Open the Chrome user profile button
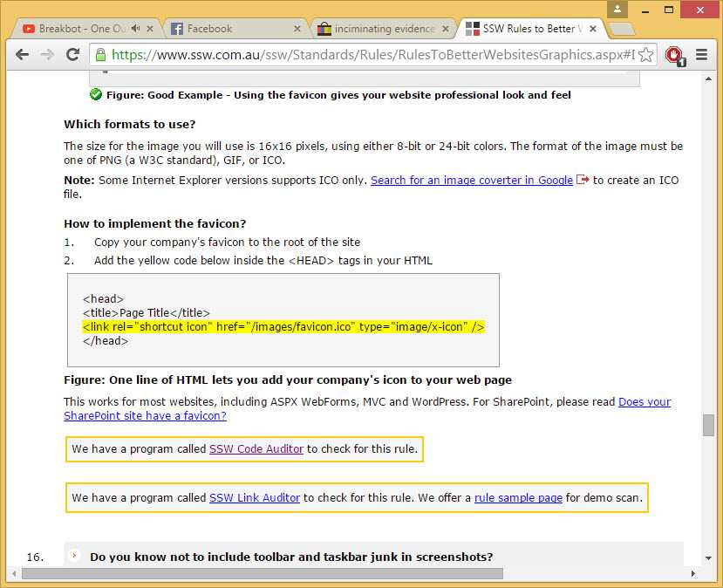The height and width of the screenshot is (588, 723). (617, 10)
